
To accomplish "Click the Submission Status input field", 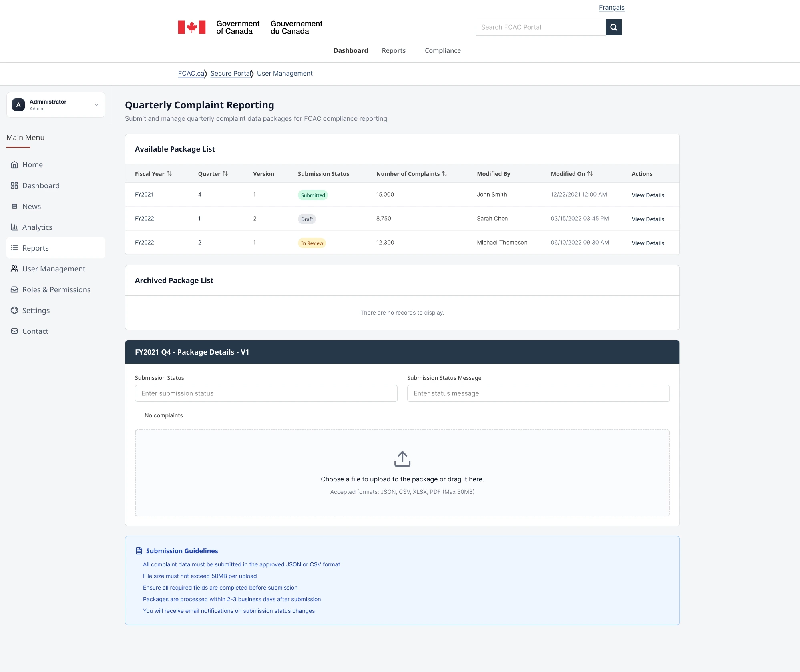I will [266, 393].
